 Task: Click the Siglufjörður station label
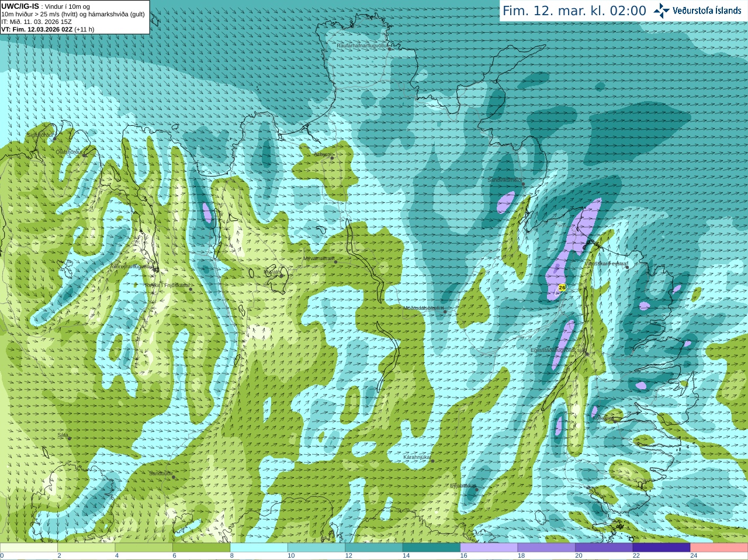40,135
